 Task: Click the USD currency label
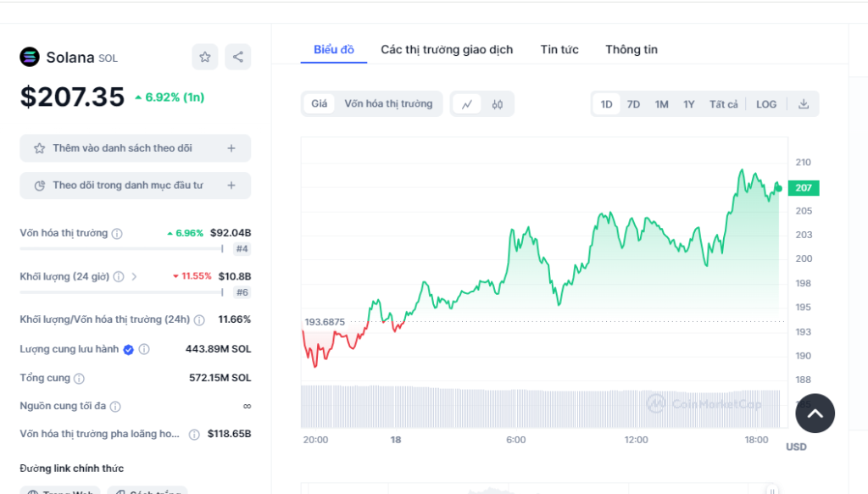click(796, 447)
